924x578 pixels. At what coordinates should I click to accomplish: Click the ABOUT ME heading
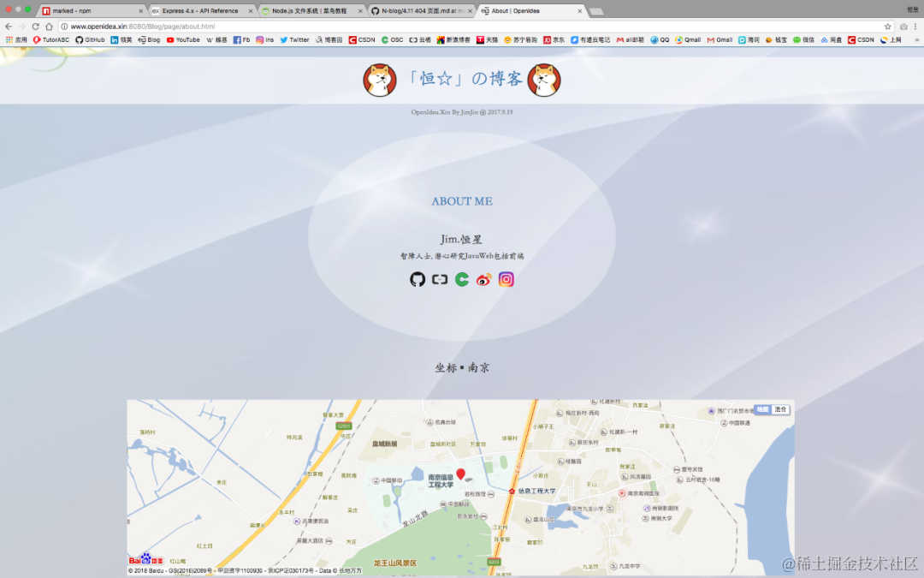point(462,201)
